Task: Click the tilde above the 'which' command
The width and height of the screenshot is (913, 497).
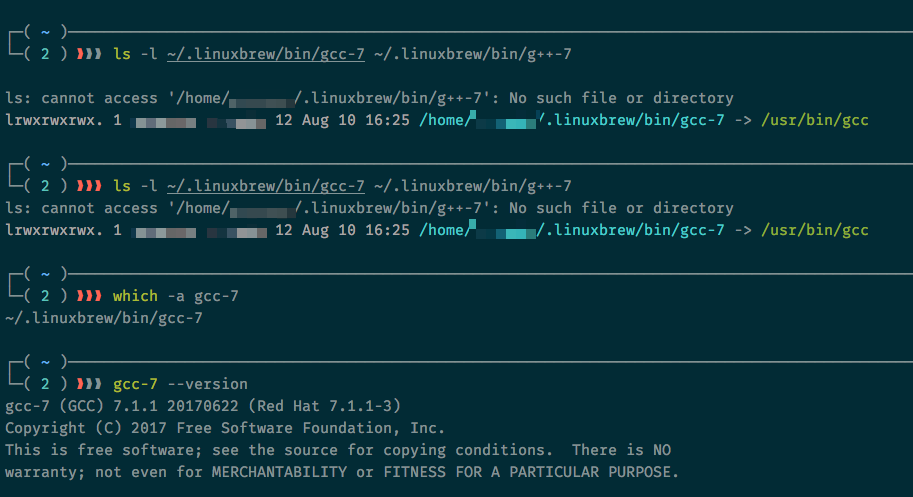Action: (45, 274)
